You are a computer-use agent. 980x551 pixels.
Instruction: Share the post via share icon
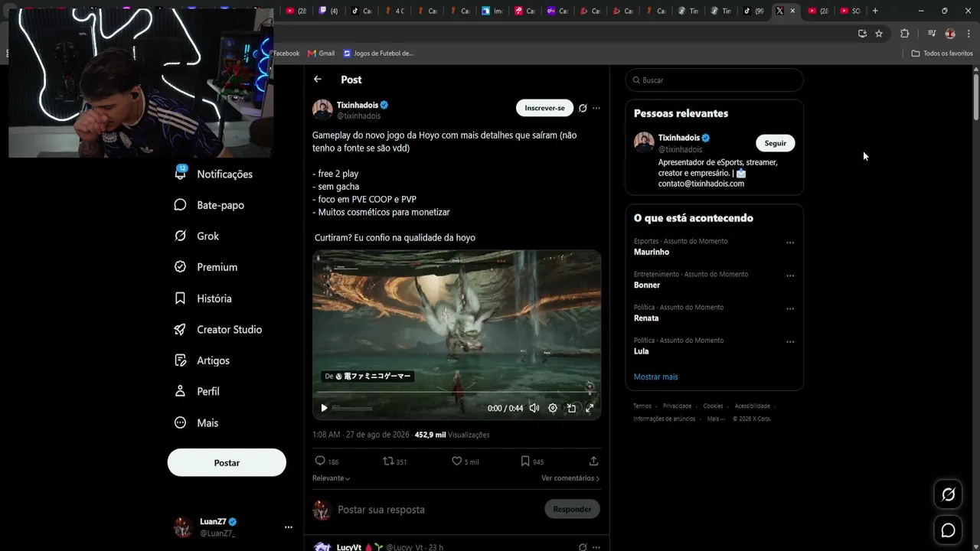593,461
